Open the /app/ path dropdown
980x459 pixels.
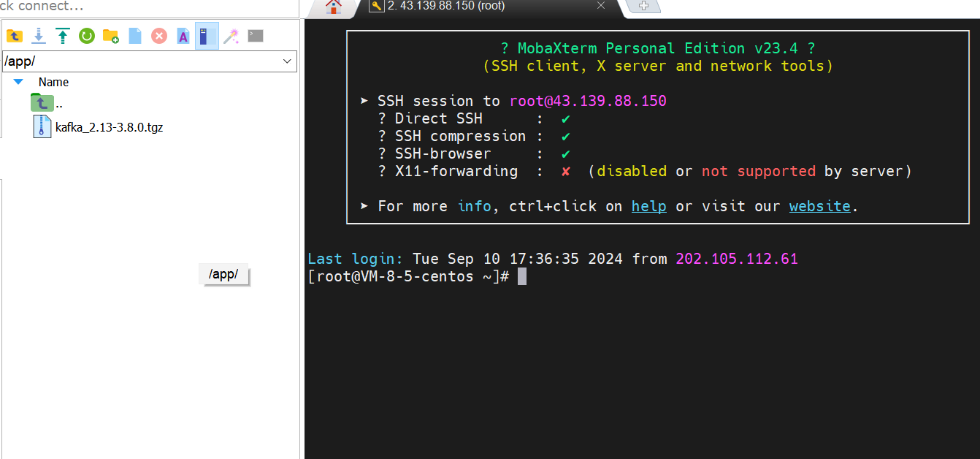click(287, 61)
